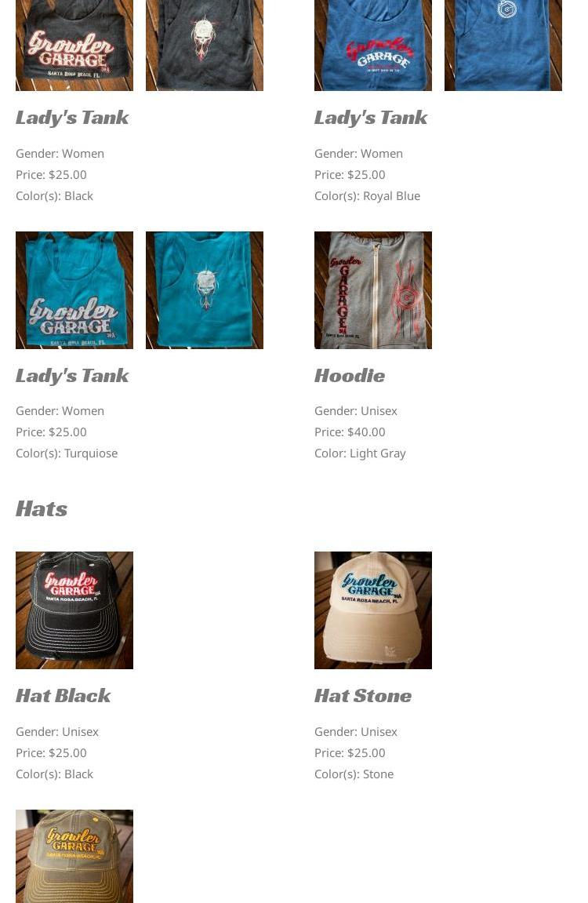Click the Lady's Tank title above Turquiose
Viewport: 588px width, 903px height.
point(72,376)
